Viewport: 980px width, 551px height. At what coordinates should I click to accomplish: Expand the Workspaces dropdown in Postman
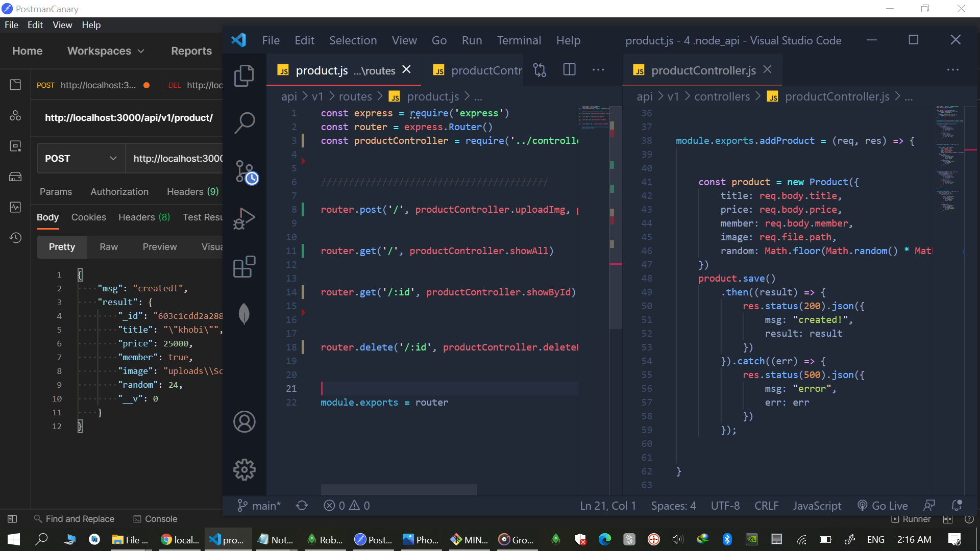coord(106,51)
